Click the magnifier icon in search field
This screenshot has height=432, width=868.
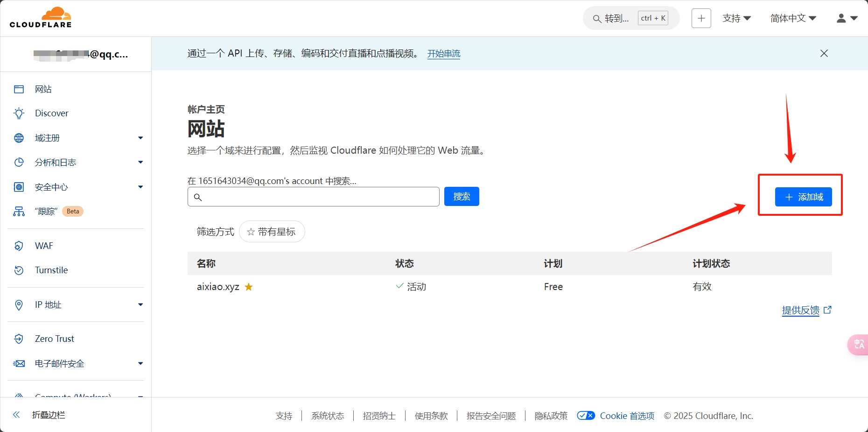[x=198, y=197]
